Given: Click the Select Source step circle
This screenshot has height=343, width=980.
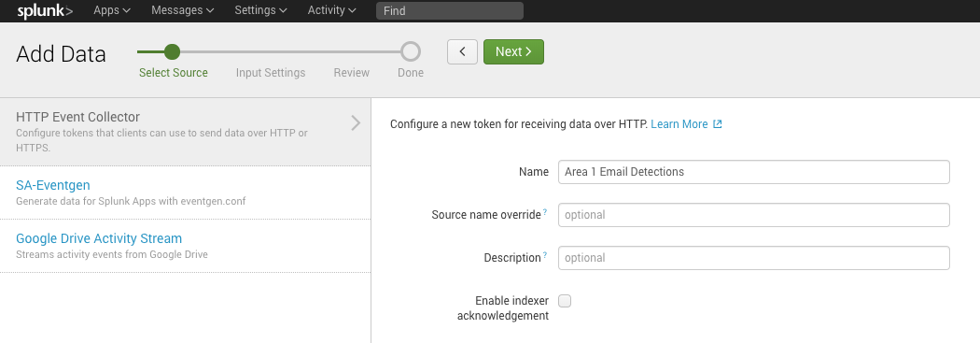Looking at the screenshot, I should 171,51.
